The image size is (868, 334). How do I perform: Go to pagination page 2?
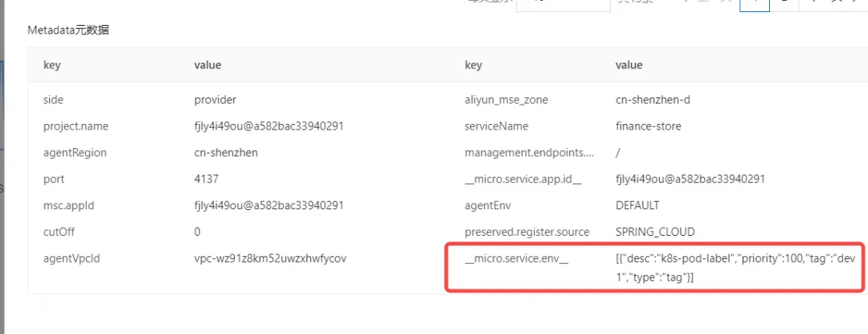pyautogui.click(x=783, y=3)
